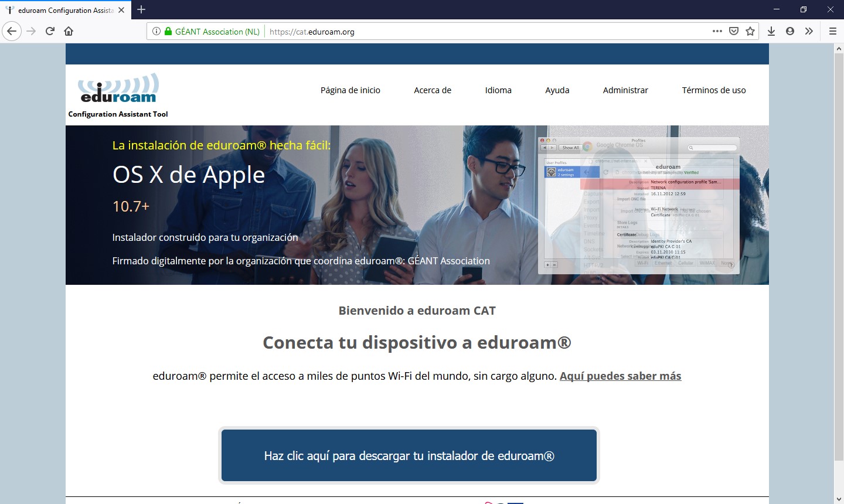Click the Firefox account icon
The height and width of the screenshot is (504, 844).
point(790,31)
